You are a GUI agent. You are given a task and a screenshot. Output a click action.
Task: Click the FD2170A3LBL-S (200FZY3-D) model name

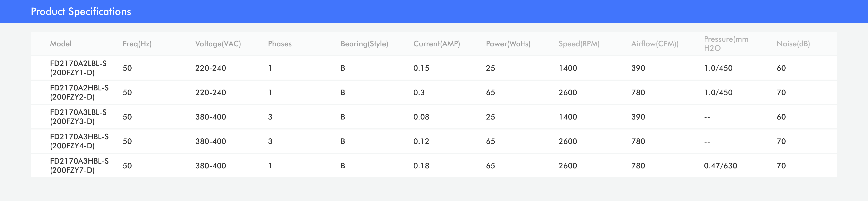click(x=78, y=117)
